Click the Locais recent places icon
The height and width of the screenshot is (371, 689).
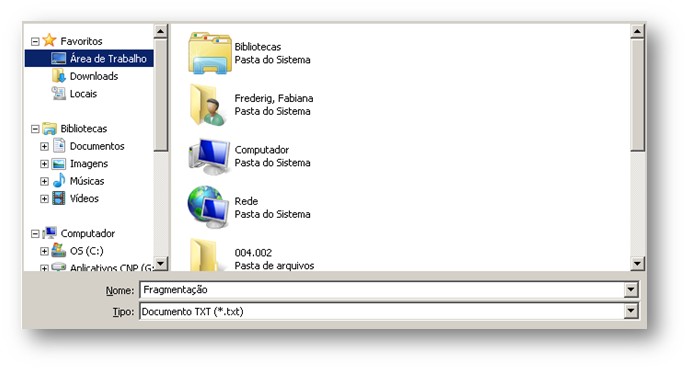point(58,93)
